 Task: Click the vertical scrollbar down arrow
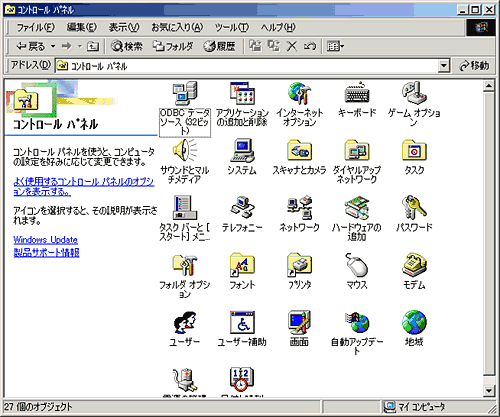pos(489,390)
